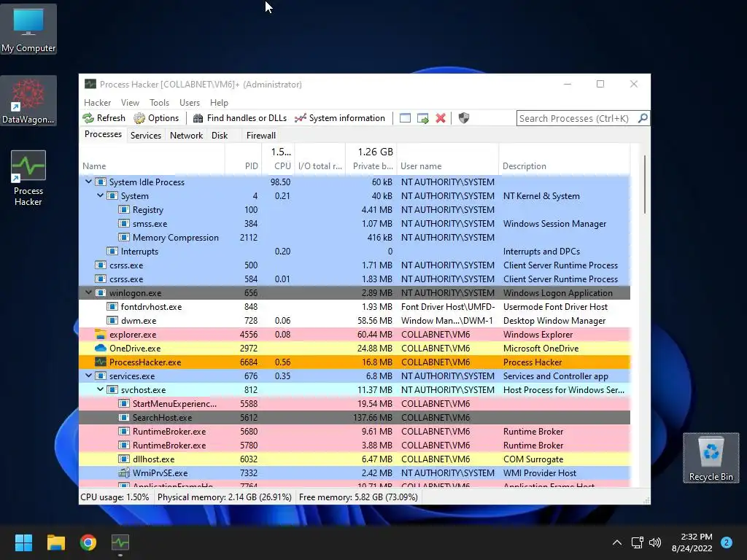Open the notification count badge

pyautogui.click(x=727, y=542)
